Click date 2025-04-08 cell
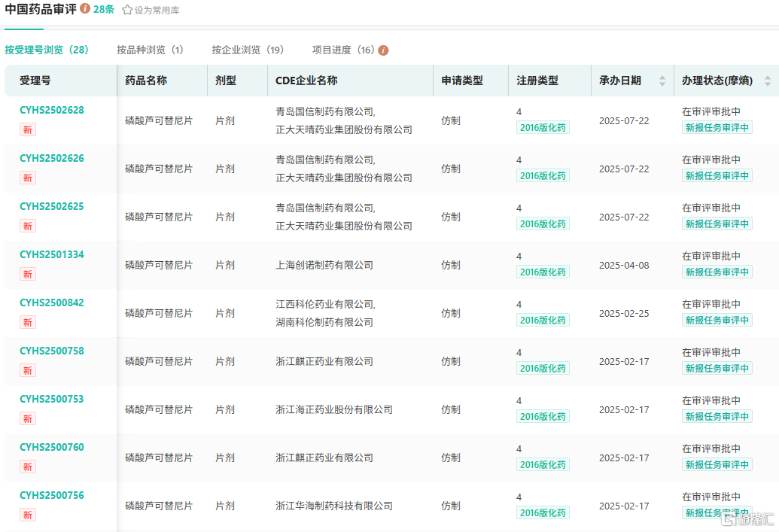This screenshot has height=532, width=779. pyautogui.click(x=624, y=266)
